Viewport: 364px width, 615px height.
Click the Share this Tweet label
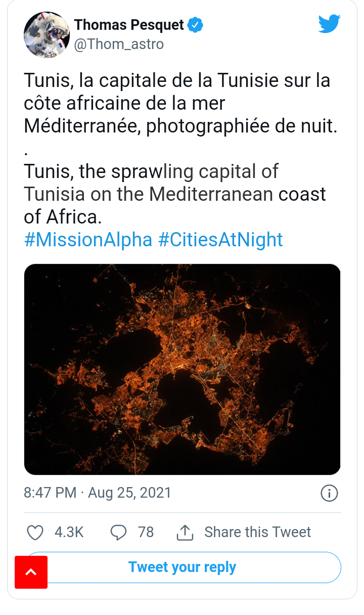tap(257, 532)
